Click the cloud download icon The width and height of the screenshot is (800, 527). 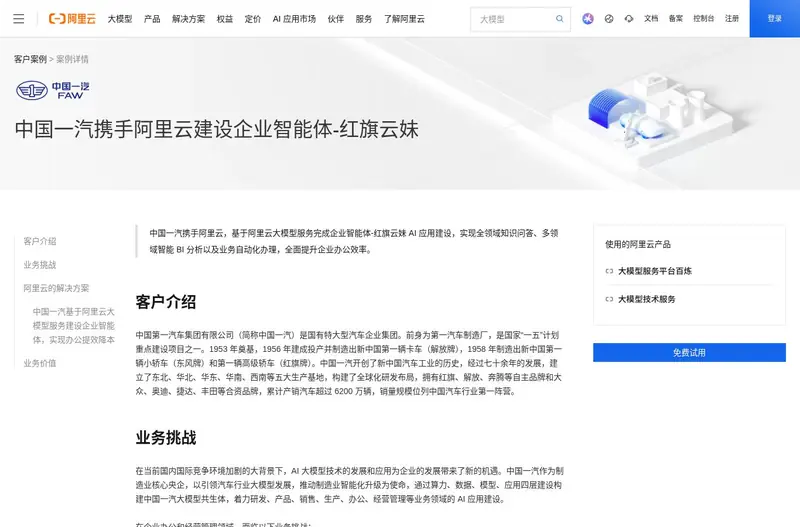pyautogui.click(x=629, y=19)
